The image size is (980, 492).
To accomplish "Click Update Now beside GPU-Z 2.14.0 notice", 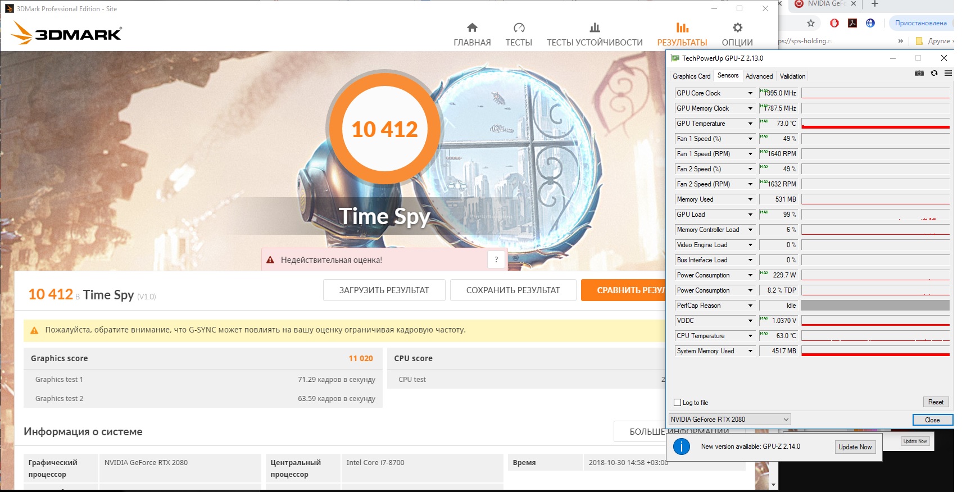I will point(855,447).
